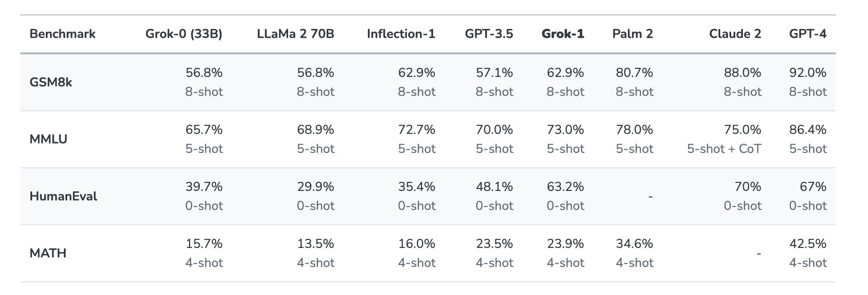Select Grok-0's 39.7% HumanEval score
Viewport: 868px width, 295px height.
click(204, 187)
